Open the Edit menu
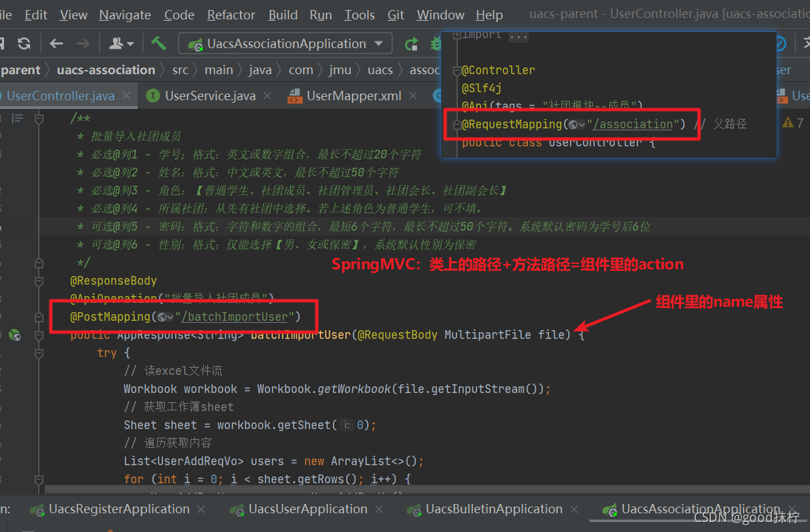 coord(36,15)
